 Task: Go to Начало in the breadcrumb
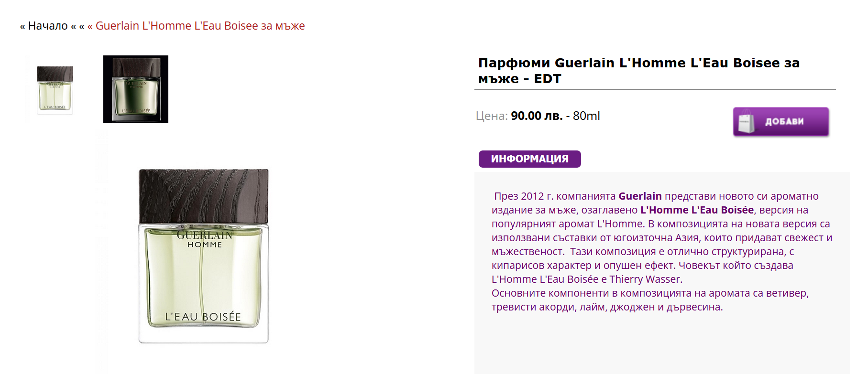click(x=48, y=26)
